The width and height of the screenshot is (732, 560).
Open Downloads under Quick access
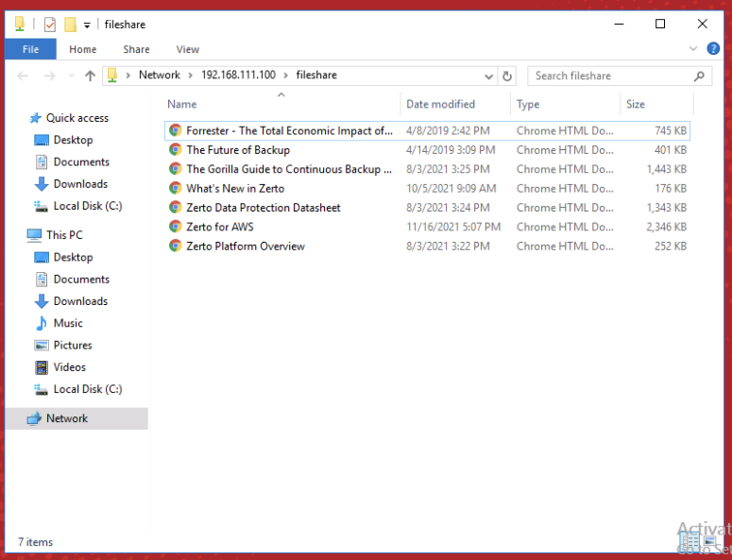click(80, 184)
